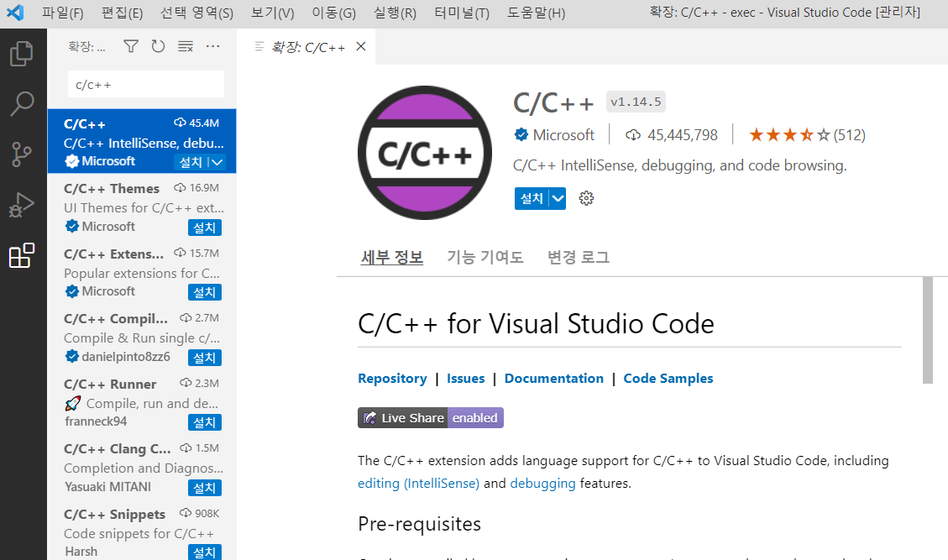Open the 편집(E) menu
Viewport: 948px width, 560px height.
coord(122,13)
